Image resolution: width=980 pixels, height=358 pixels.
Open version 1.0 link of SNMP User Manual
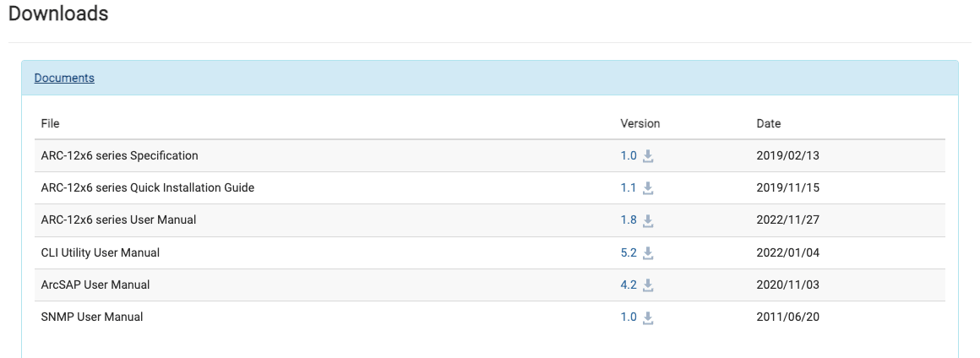coord(629,317)
